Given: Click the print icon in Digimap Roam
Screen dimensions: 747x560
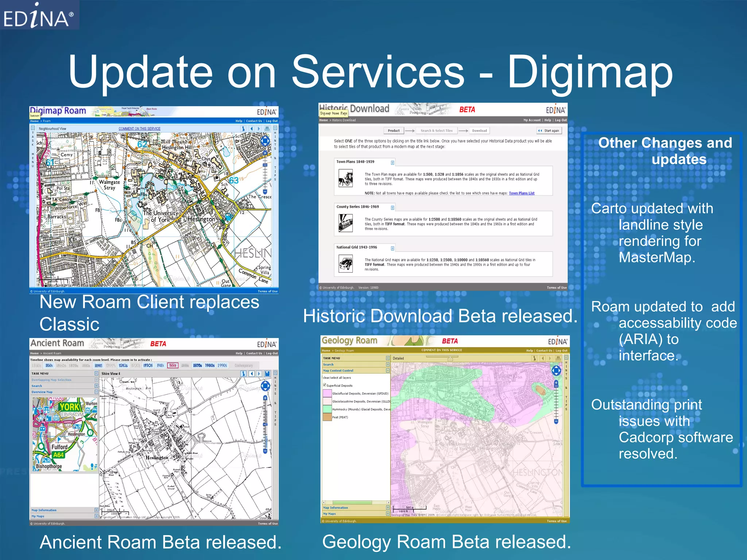Looking at the screenshot, I should coord(267,128).
